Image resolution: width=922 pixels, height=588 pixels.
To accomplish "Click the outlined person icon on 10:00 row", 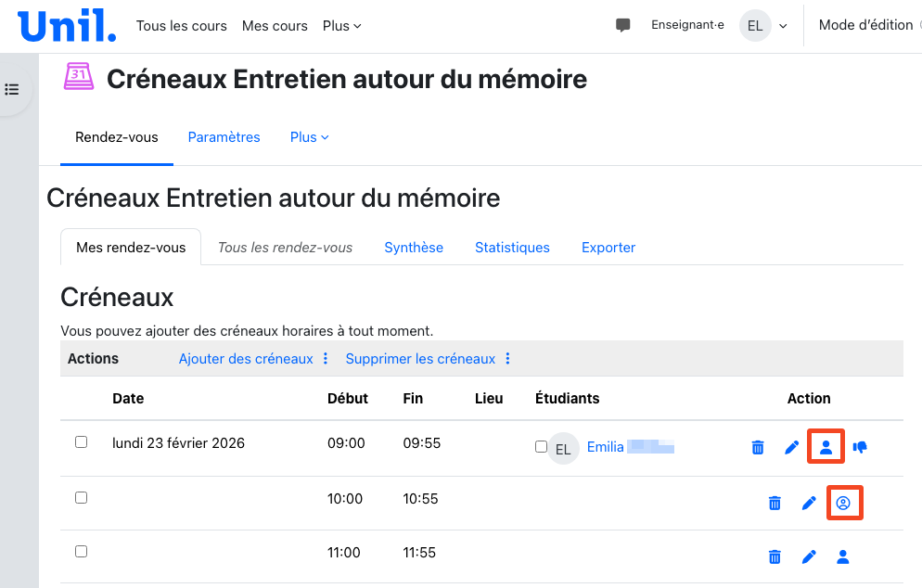I will point(843,504).
